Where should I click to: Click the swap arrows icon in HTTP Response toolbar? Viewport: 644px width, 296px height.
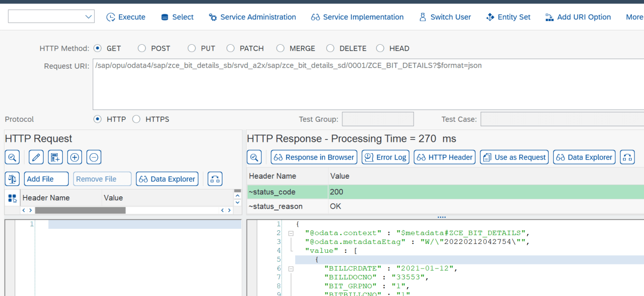click(627, 157)
